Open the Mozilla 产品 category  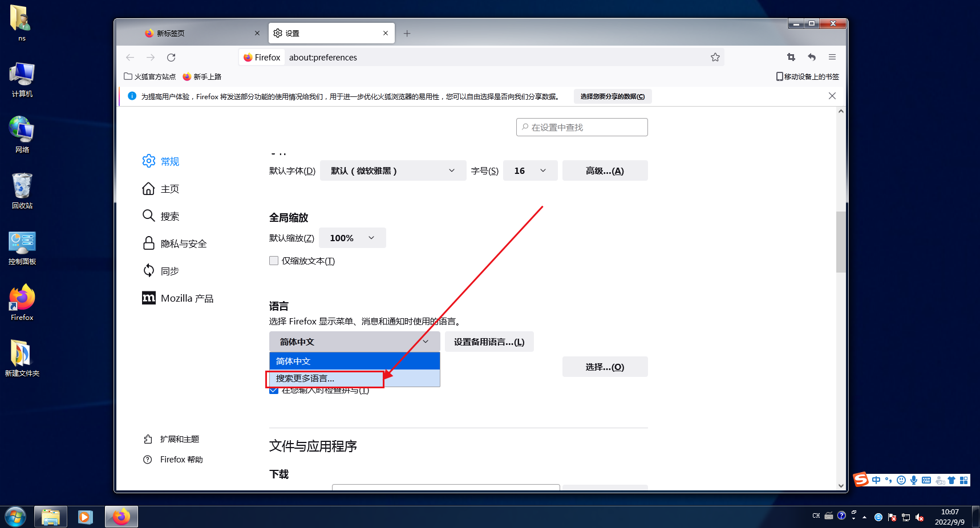178,298
